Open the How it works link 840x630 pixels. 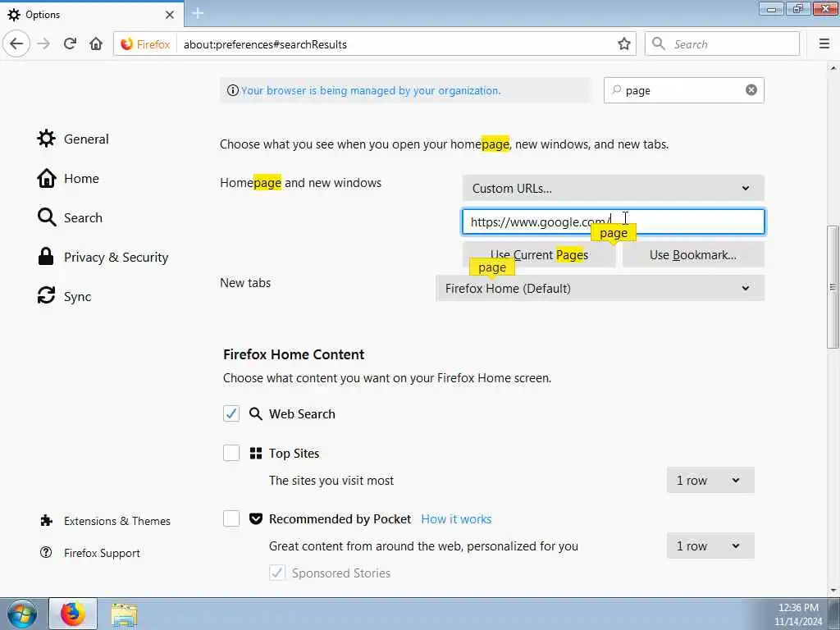pos(456,519)
